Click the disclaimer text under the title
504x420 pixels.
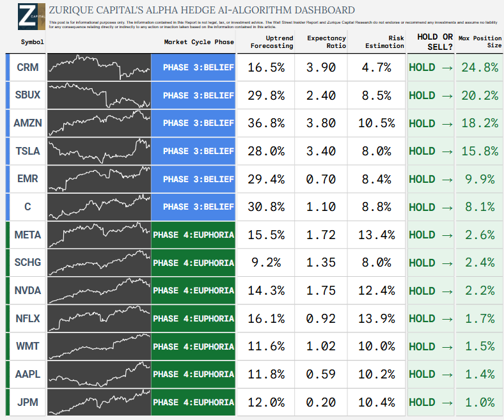(x=273, y=25)
